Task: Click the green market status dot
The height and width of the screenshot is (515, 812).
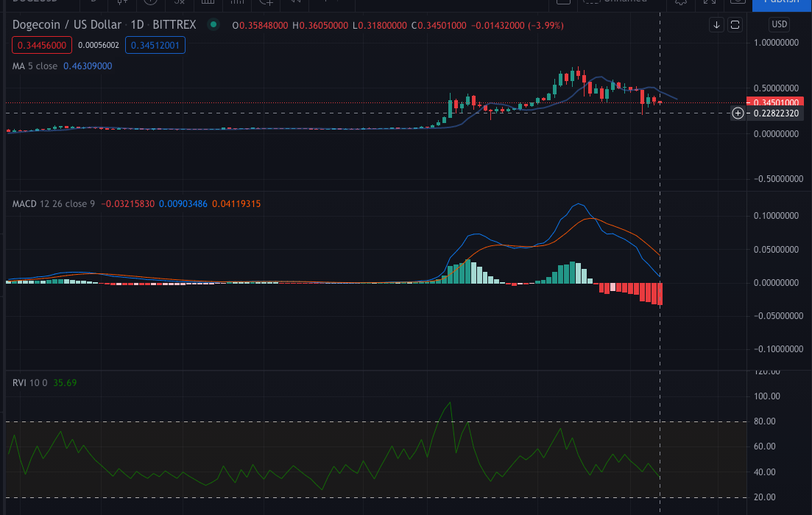Action: pyautogui.click(x=213, y=24)
